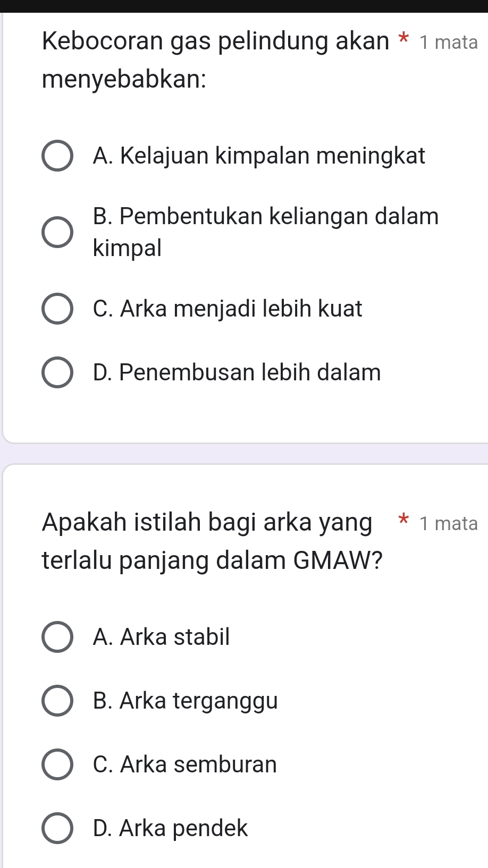Screen dimensions: 488x868
Task: Click the question about arka terlalu panjang GMAW
Action: pyautogui.click(x=212, y=541)
